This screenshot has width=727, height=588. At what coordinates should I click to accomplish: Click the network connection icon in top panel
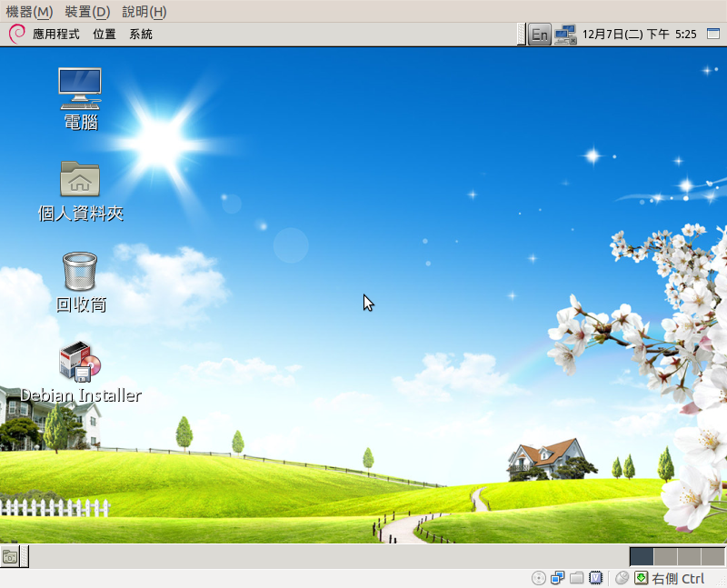566,35
